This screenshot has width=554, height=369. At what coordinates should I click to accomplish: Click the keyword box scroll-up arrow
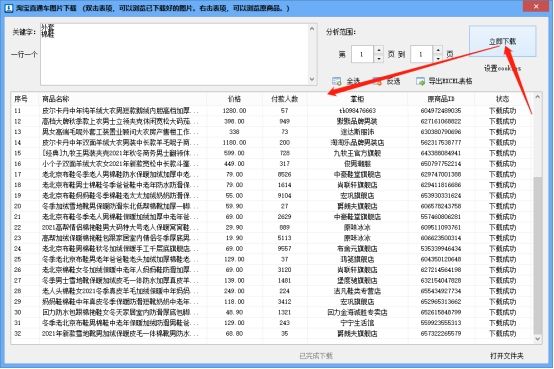[x=312, y=29]
